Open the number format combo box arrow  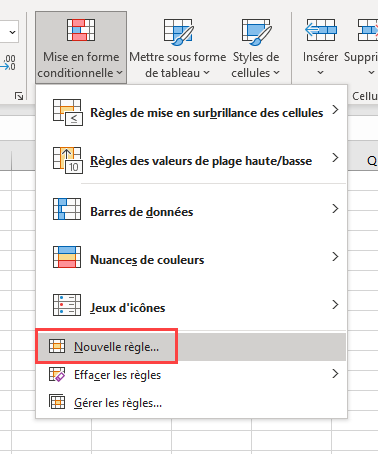12,32
